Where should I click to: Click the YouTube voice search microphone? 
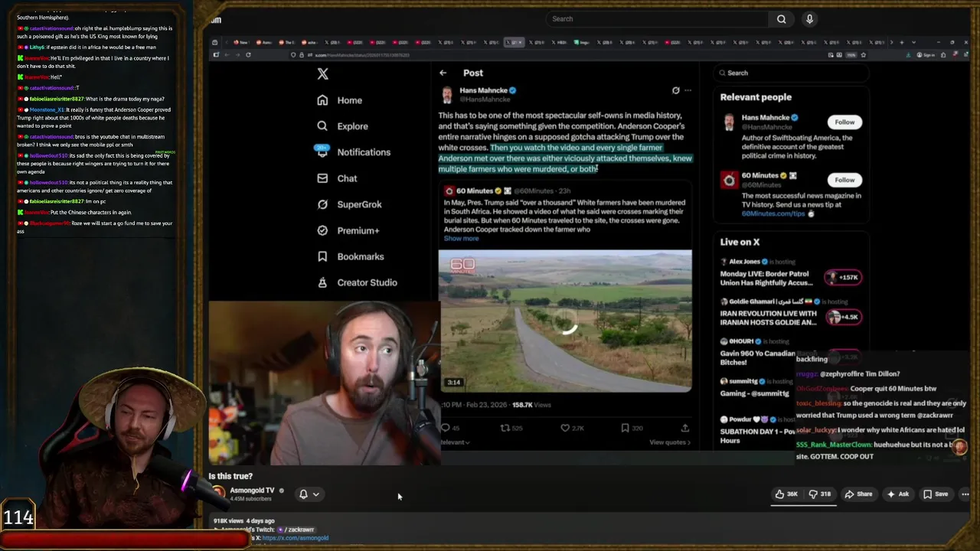click(x=809, y=19)
